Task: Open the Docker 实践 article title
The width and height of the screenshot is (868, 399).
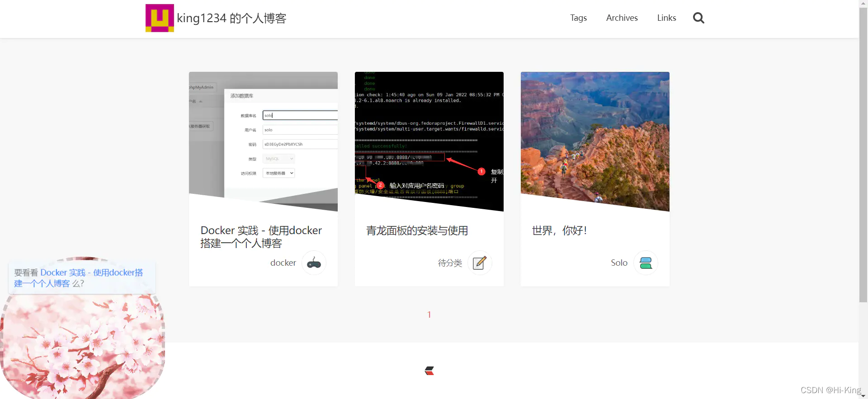Action: 261,237
